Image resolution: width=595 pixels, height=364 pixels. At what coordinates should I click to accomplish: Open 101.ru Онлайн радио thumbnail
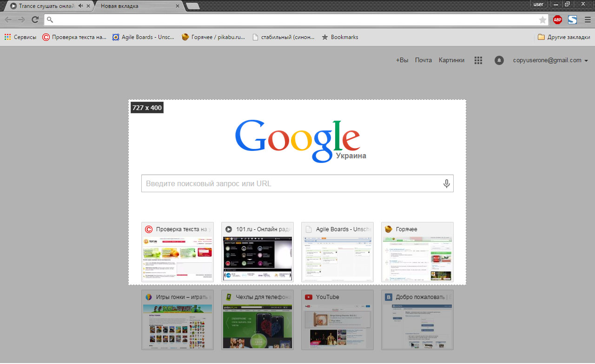coord(258,252)
